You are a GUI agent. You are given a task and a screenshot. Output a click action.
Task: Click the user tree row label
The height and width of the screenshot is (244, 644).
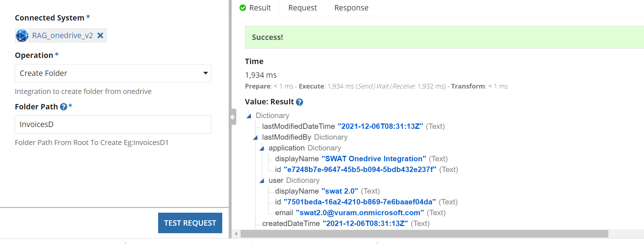coord(276,180)
